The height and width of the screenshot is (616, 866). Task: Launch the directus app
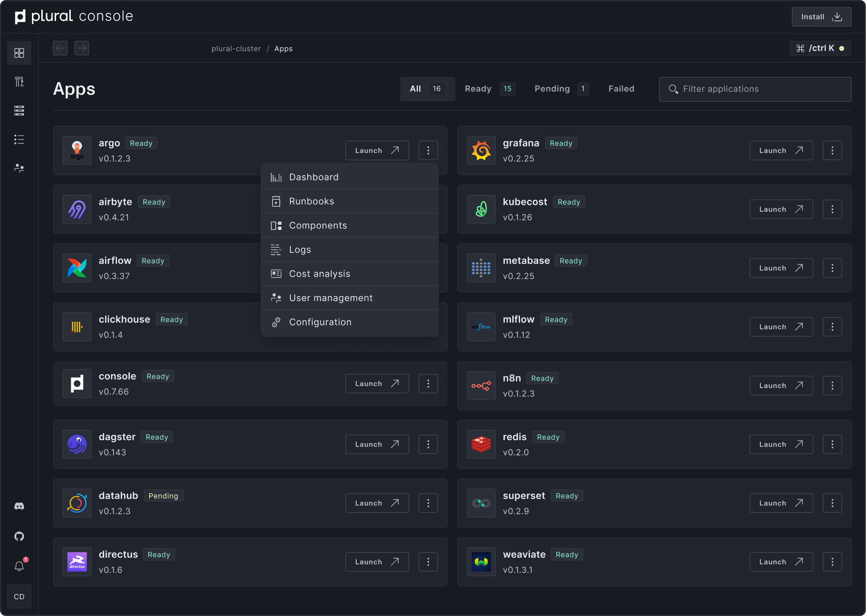(x=377, y=562)
